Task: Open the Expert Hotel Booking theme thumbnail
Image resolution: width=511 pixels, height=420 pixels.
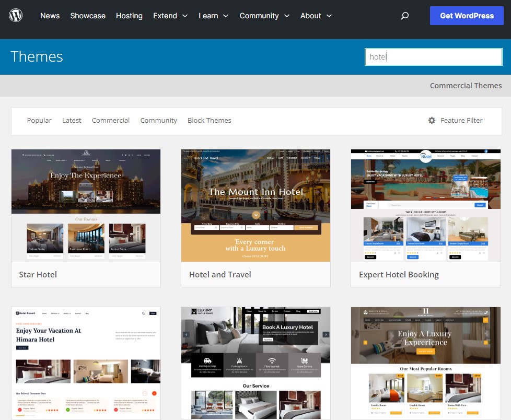Action: 426,206
